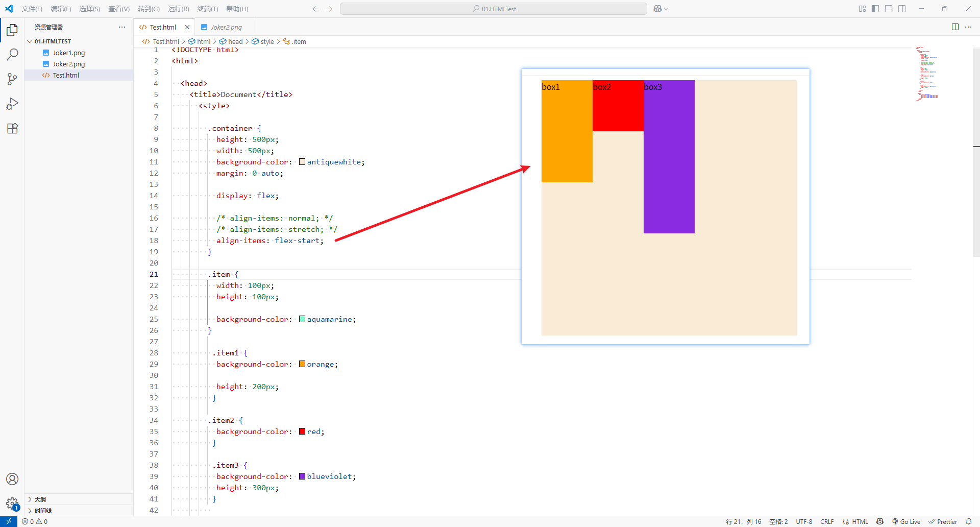Click the 01.HTMLTest command center search box

pos(493,9)
